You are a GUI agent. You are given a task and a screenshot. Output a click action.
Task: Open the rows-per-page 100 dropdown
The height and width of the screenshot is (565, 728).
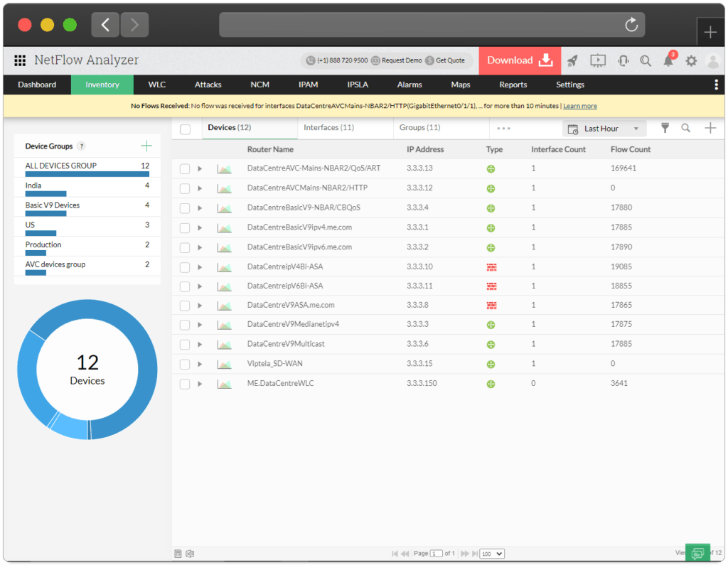click(492, 554)
